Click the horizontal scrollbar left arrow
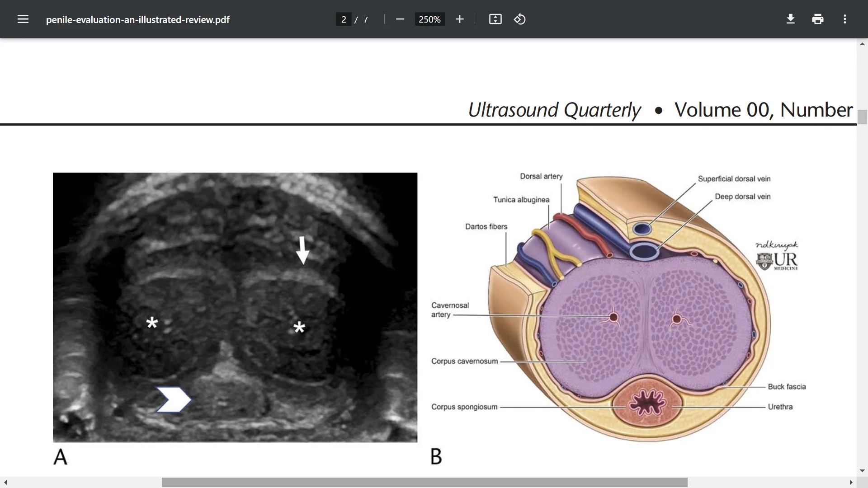This screenshot has width=868, height=488. pos(5,483)
